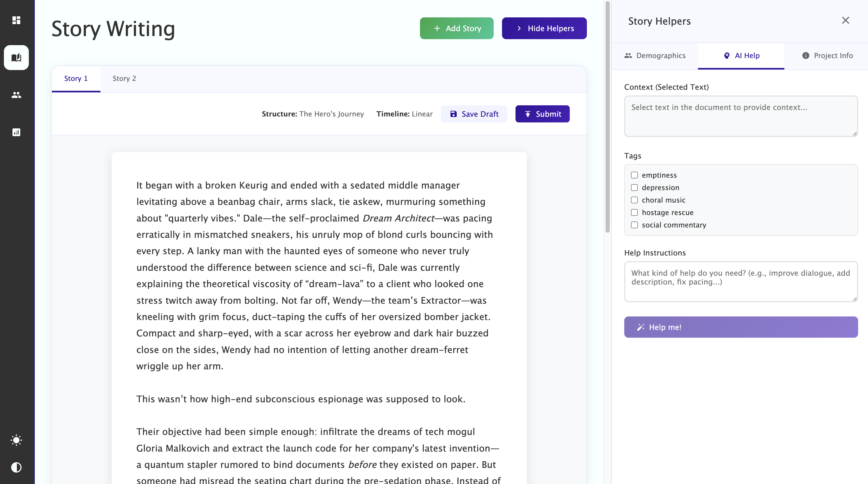This screenshot has width=868, height=484.
Task: Collapse the helpers with Hide Helpers
Action: pyautogui.click(x=544, y=28)
